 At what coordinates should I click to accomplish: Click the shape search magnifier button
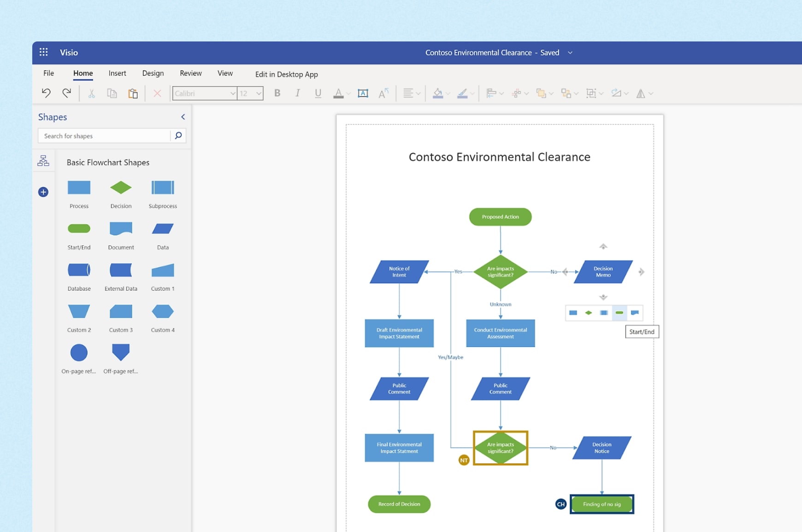(178, 135)
